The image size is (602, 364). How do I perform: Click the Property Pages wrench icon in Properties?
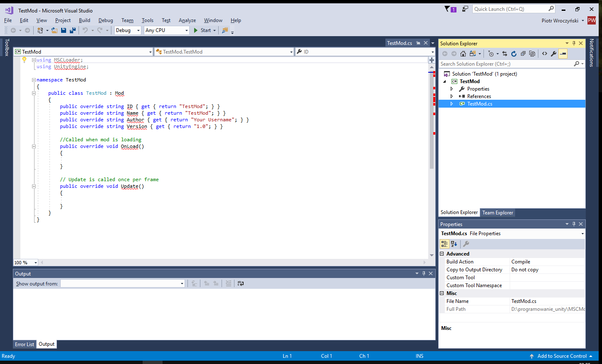coord(466,244)
